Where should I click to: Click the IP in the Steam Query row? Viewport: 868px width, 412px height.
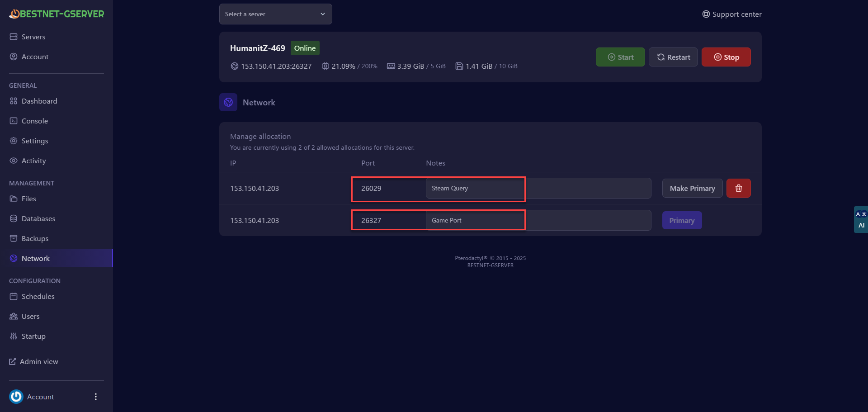[x=255, y=188]
